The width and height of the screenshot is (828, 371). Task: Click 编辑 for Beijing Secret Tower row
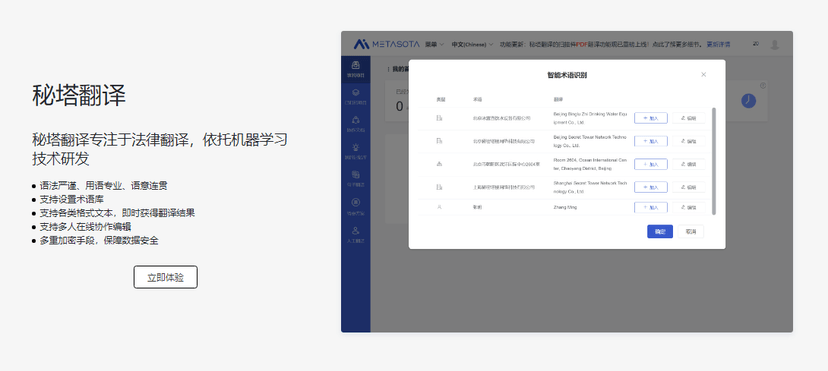click(689, 141)
